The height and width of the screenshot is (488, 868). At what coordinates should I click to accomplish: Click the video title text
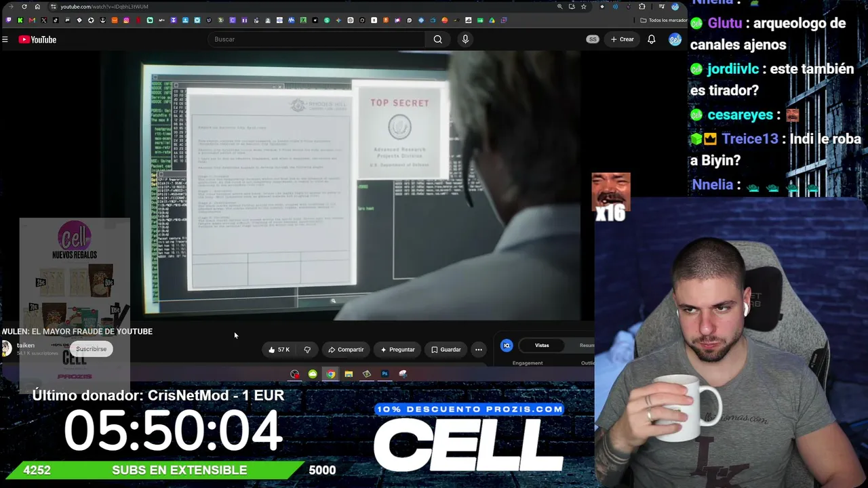(77, 331)
